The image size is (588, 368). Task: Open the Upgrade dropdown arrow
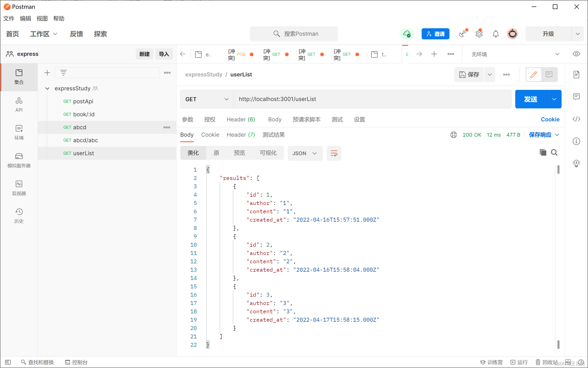(x=578, y=34)
